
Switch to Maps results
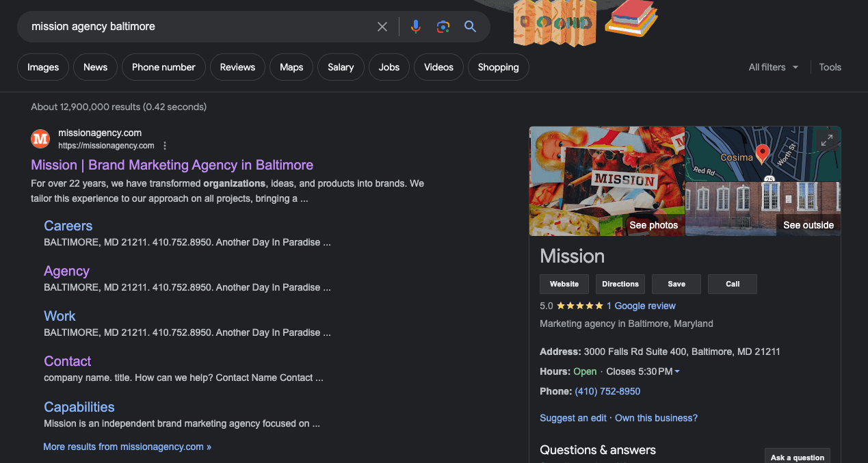[291, 67]
